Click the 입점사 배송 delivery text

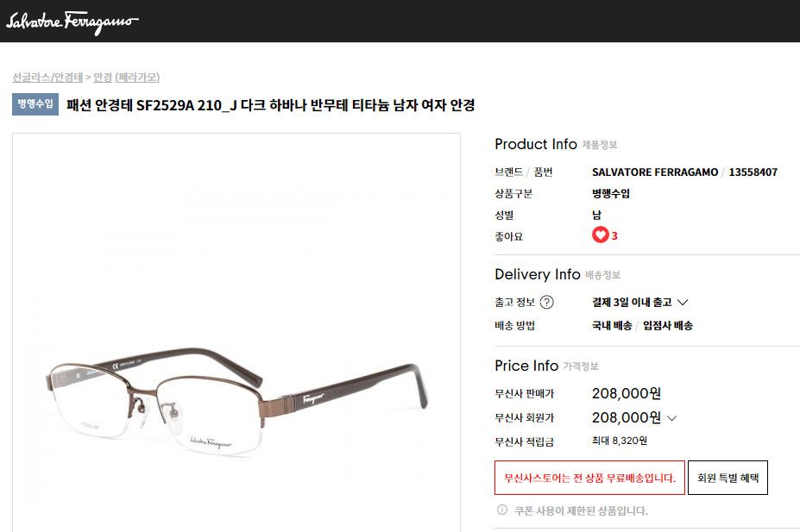[668, 326]
